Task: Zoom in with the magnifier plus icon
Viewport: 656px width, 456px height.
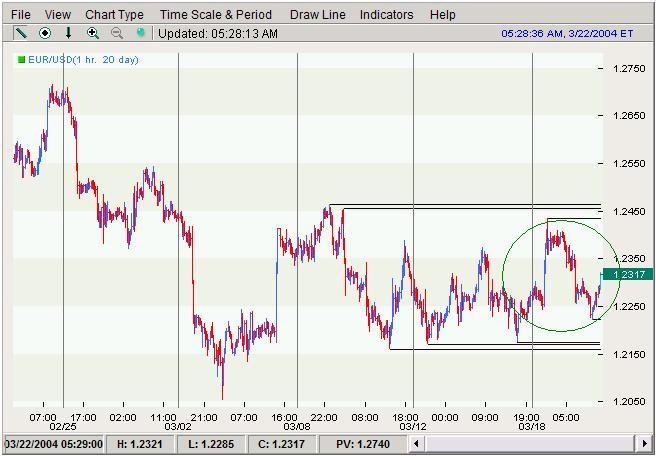Action: [x=93, y=33]
